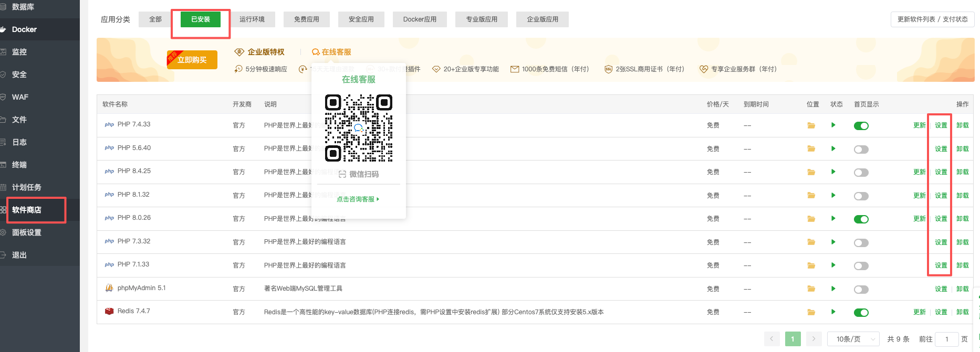980x352 pixels.
Task: Click 卸载 for phpMyAdmin 5.1
Action: click(x=963, y=289)
